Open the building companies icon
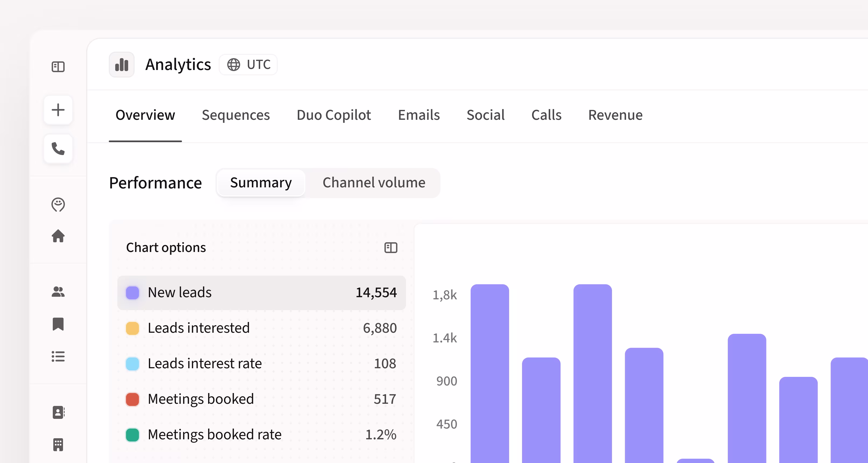The height and width of the screenshot is (463, 868). (x=58, y=445)
